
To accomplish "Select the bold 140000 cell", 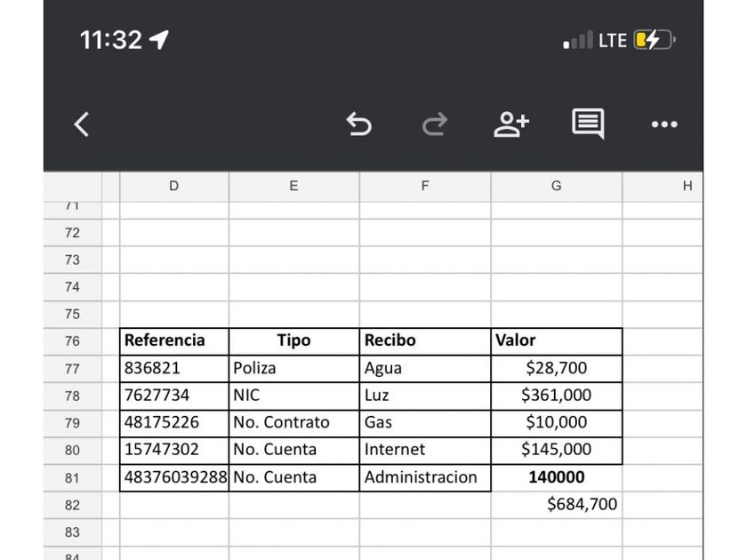I will (x=556, y=477).
